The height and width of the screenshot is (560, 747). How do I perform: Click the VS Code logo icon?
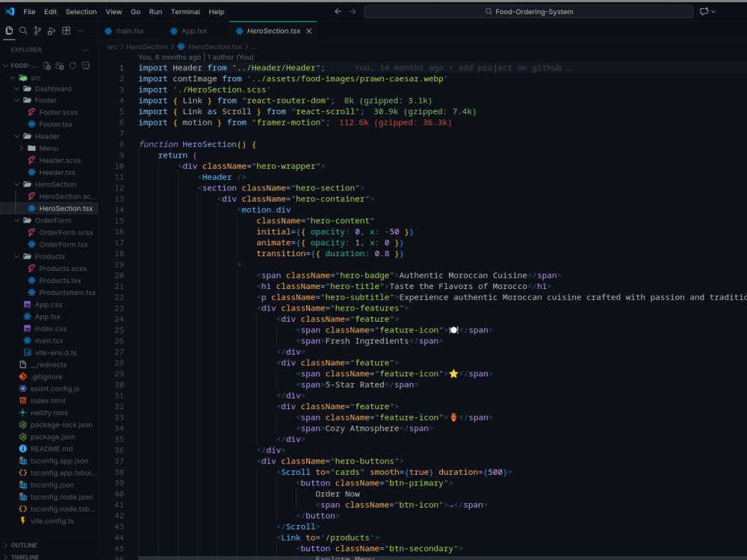(10, 11)
